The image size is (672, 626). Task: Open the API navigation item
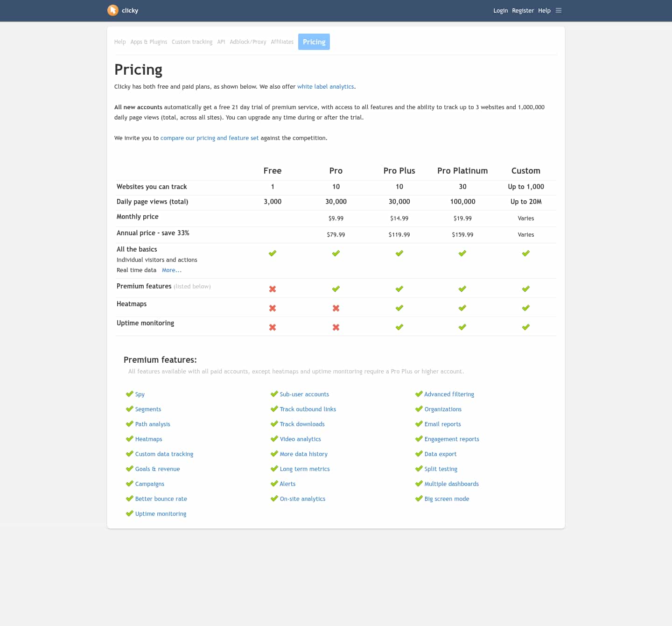point(221,42)
